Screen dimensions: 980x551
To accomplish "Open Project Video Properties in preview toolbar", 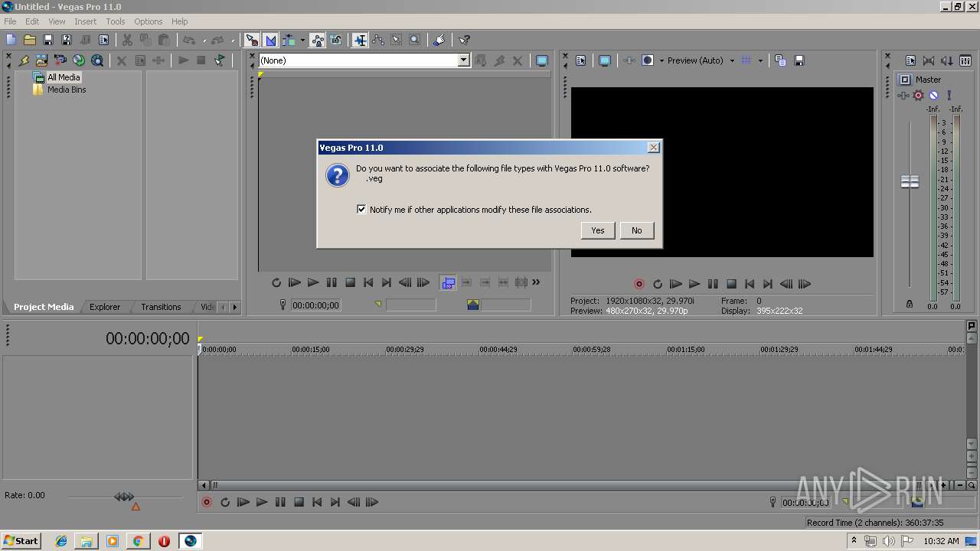I will (580, 60).
